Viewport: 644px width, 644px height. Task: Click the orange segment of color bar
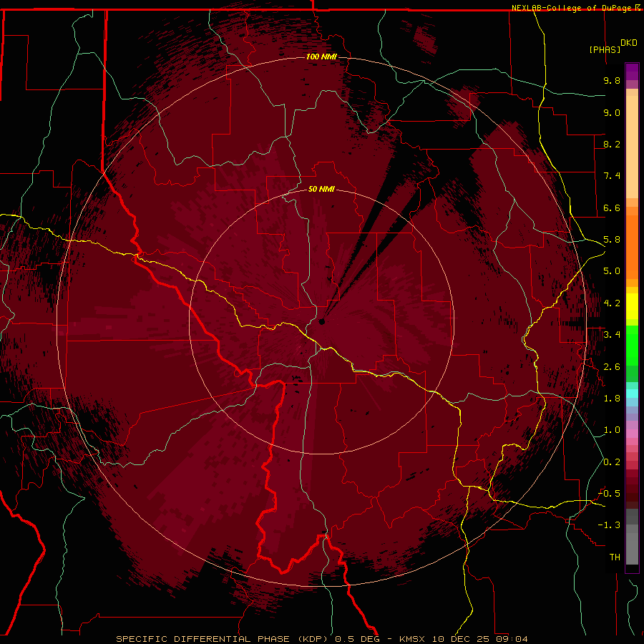[632, 246]
